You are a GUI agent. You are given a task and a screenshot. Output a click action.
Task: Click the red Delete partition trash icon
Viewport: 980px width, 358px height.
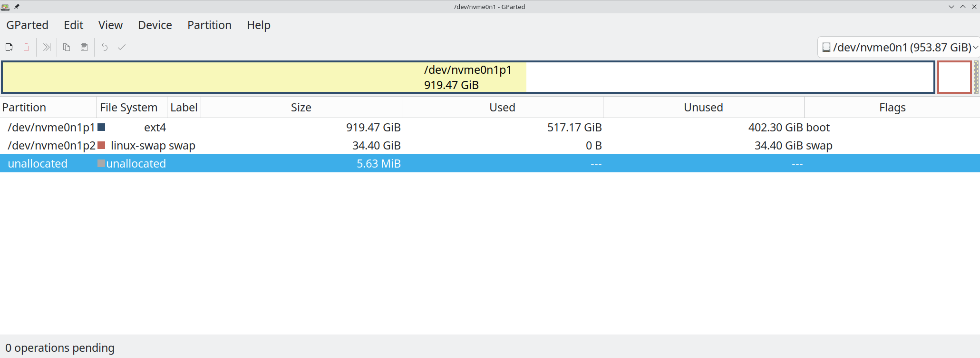pos(26,47)
